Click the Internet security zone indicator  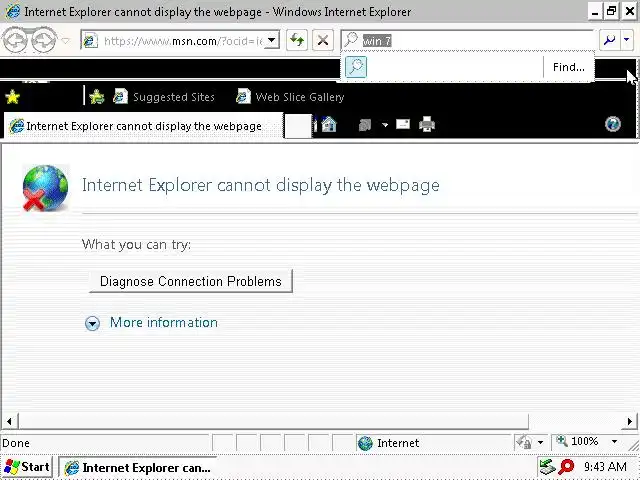pyautogui.click(x=434, y=443)
